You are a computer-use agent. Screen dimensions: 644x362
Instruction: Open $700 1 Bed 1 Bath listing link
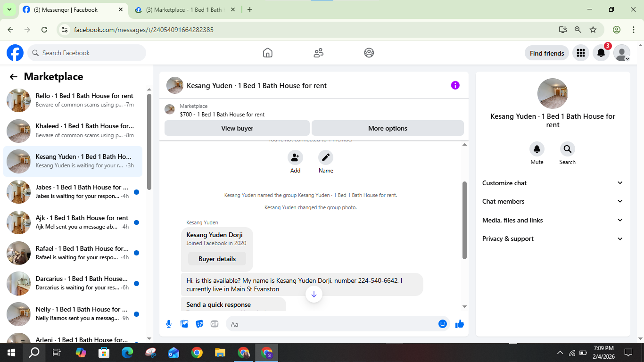pyautogui.click(x=222, y=114)
